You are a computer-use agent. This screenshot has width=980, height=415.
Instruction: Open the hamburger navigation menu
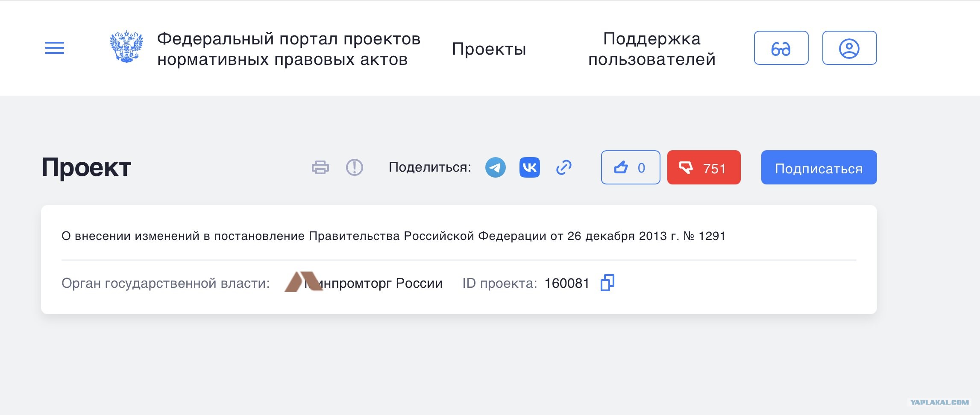[x=55, y=48]
